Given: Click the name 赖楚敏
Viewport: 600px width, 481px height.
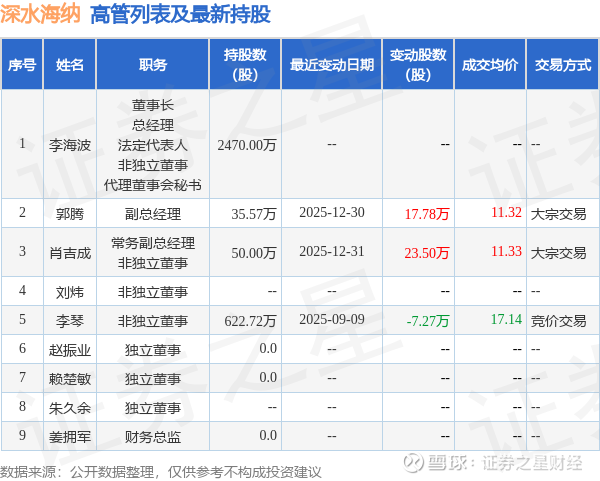Looking at the screenshot, I should (70, 379).
